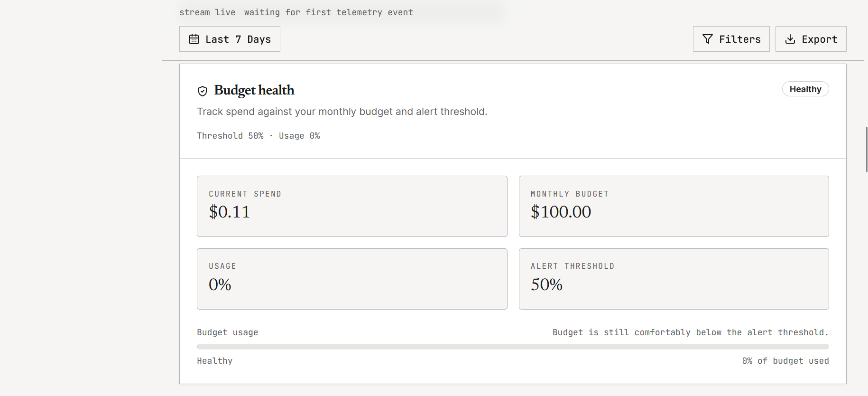Select the Usage 0% card

[352, 279]
